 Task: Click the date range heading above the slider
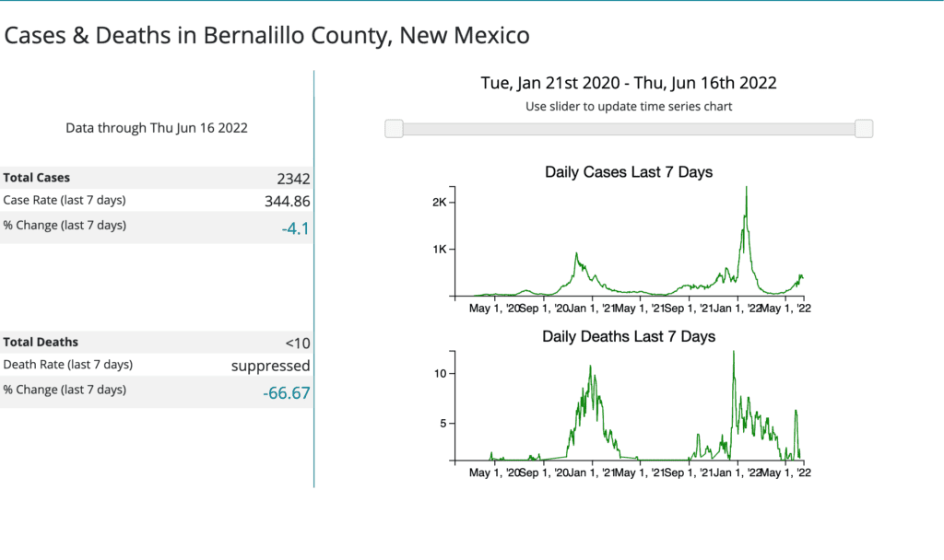click(x=629, y=83)
